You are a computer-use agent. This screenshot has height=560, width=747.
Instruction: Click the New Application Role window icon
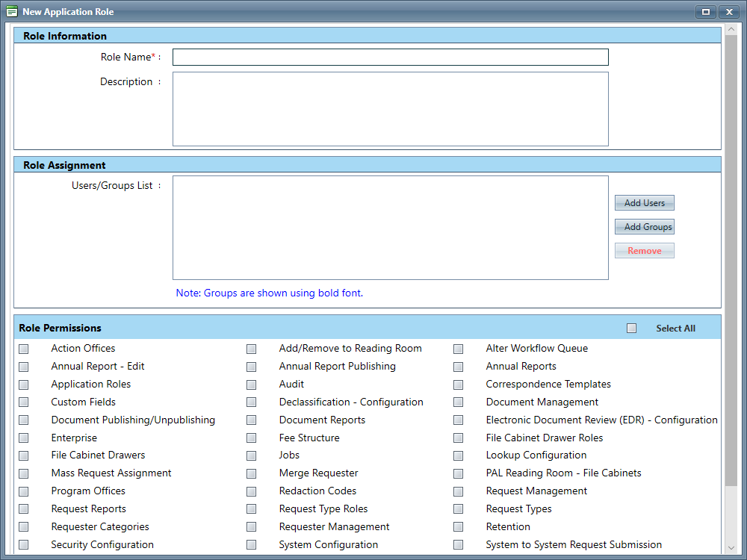(x=12, y=12)
